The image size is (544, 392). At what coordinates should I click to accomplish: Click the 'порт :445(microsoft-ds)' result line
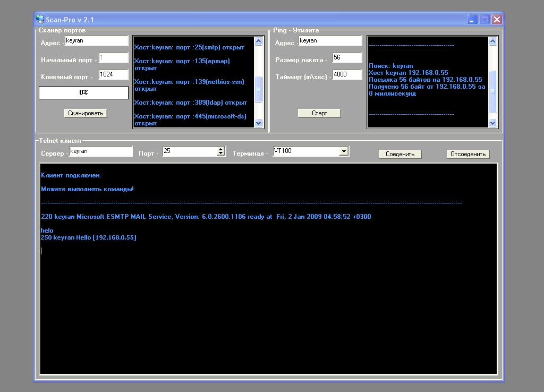point(190,120)
